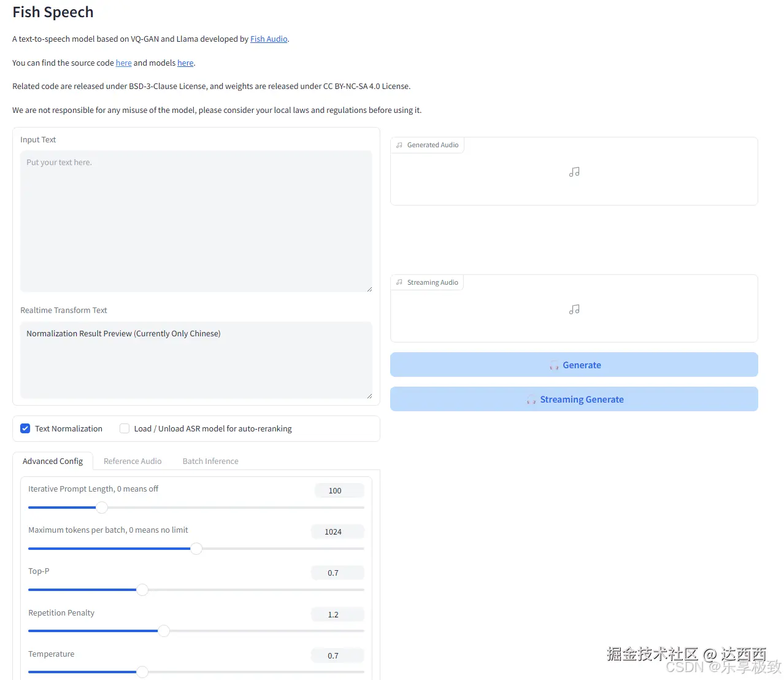Click the Top-P slider handle

(142, 590)
